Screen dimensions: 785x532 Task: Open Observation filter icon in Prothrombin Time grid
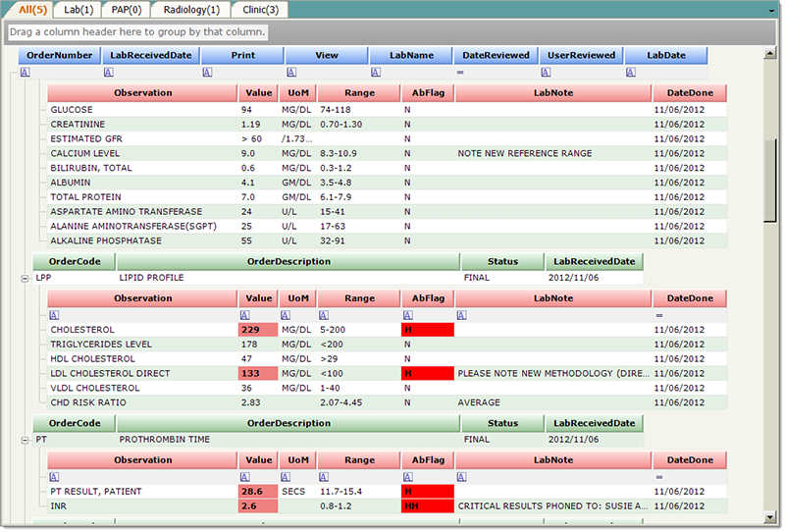[54, 477]
